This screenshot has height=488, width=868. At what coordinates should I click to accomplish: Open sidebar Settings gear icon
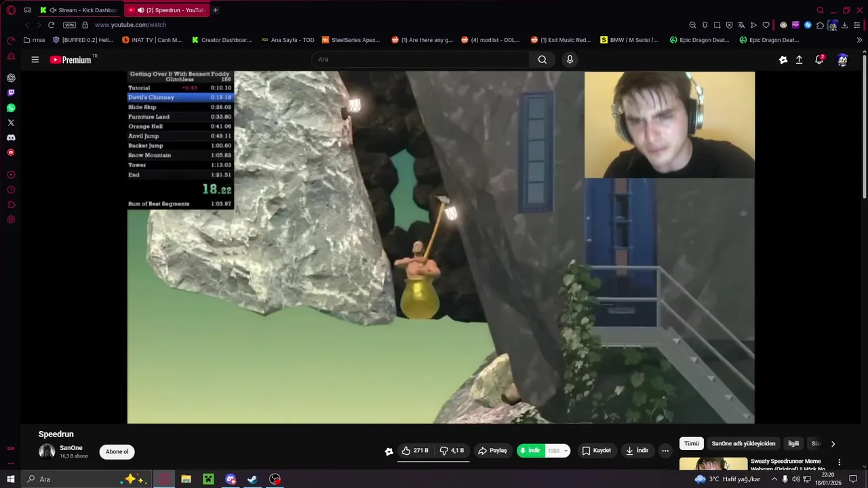11,220
